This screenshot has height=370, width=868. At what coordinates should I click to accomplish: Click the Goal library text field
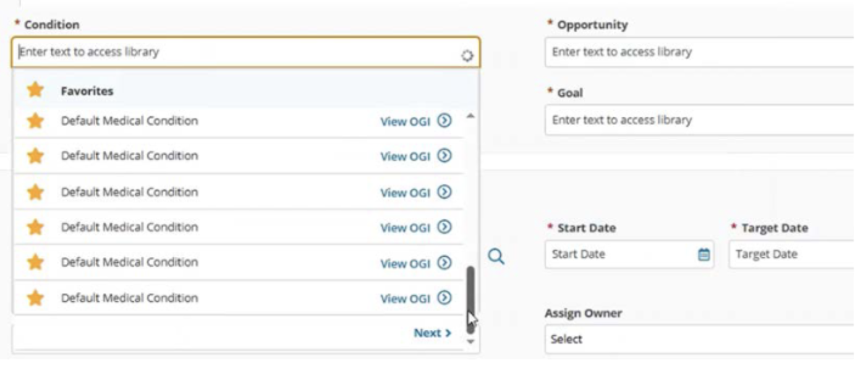tap(699, 120)
